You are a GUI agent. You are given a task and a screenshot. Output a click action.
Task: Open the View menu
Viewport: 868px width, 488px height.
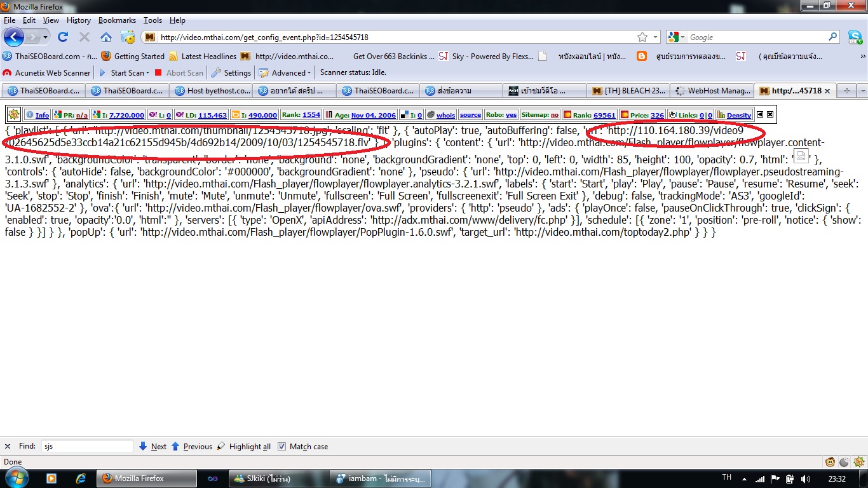click(51, 20)
